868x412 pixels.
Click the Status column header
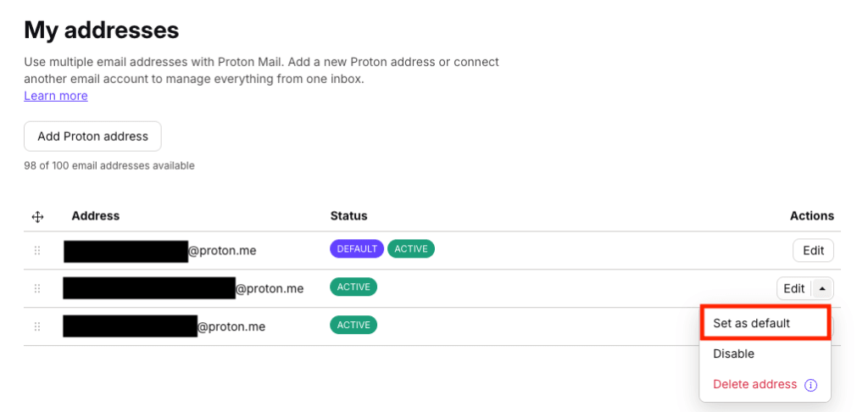click(348, 216)
